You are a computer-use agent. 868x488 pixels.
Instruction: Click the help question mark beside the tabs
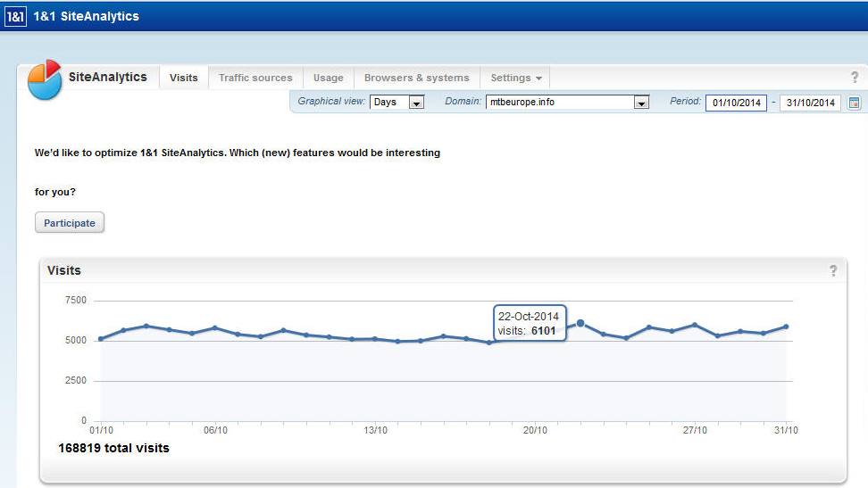855,78
